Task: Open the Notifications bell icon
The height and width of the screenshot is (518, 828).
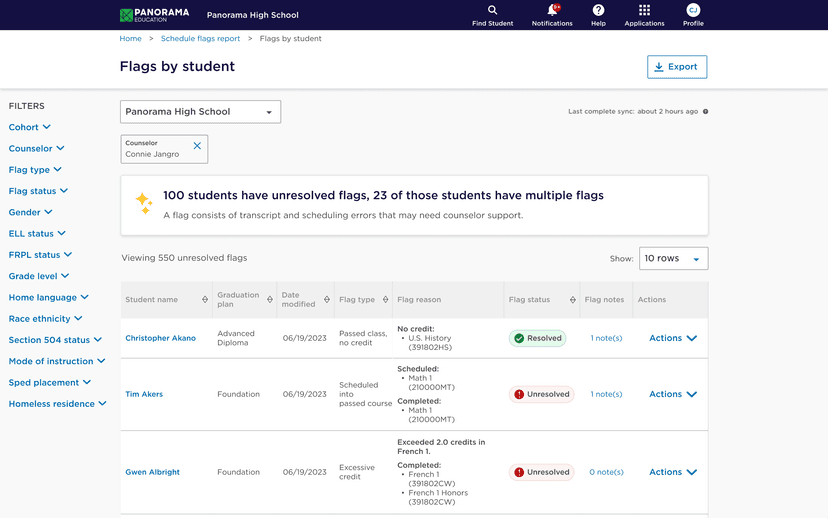Action: [551, 10]
